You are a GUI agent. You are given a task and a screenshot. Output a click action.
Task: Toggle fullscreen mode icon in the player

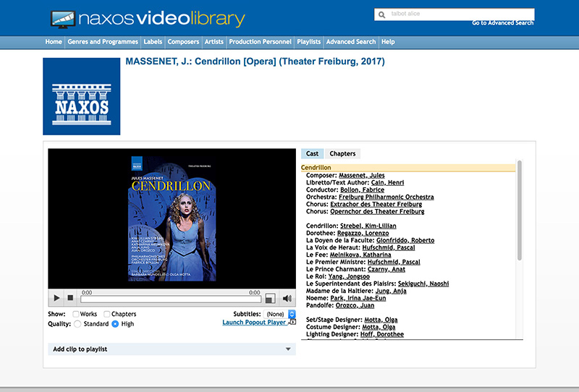pos(270,298)
